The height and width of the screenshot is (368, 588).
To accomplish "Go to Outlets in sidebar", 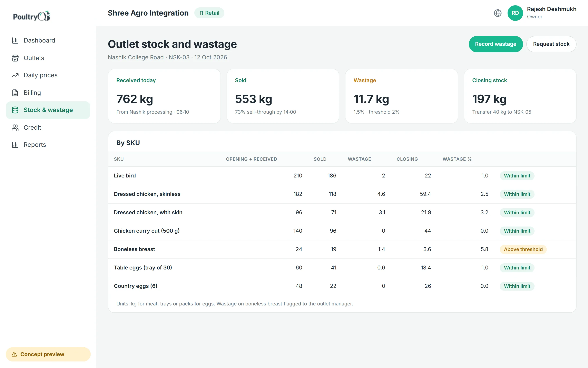I will 48,58.
